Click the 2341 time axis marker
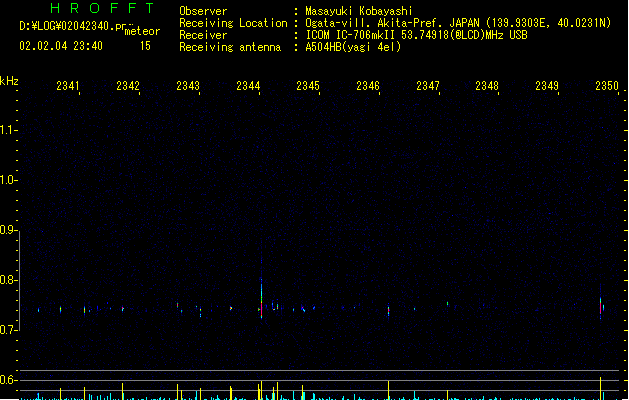The image size is (629, 400). [68, 86]
